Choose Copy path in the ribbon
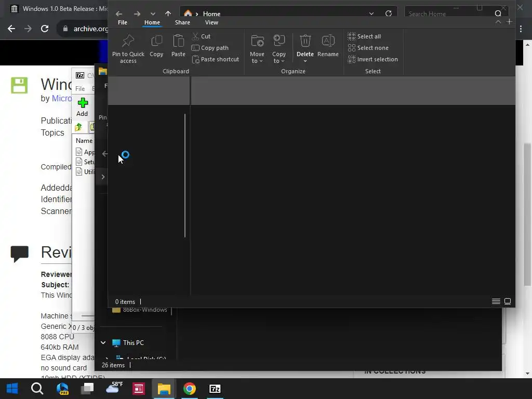The height and width of the screenshot is (399, 532). pyautogui.click(x=210, y=48)
